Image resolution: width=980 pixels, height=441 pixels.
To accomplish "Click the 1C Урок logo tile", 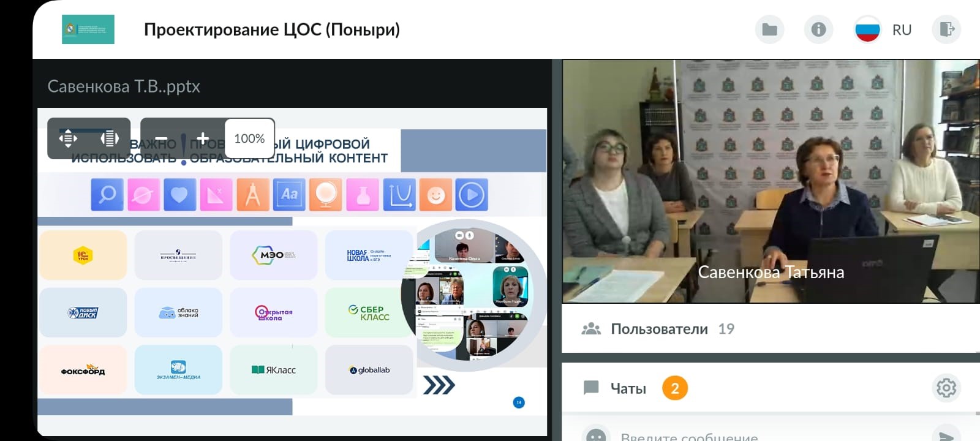I will 83,255.
